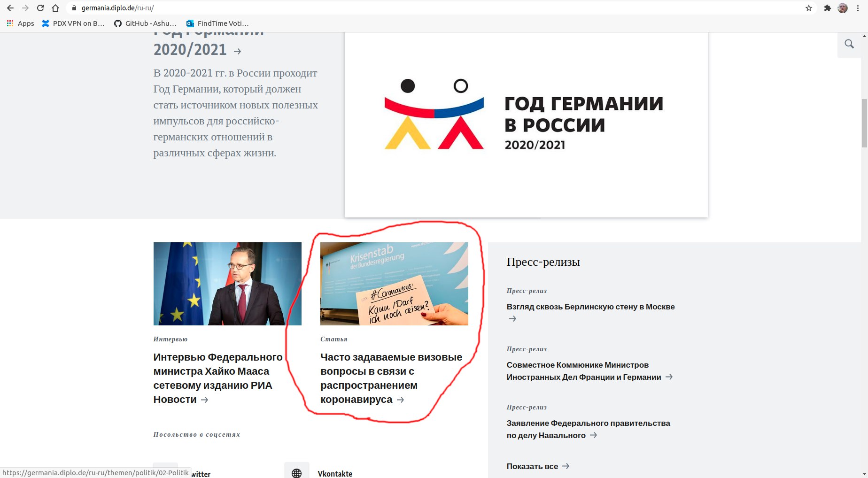Viewport: 868px width, 478px height.
Task: Click the globe icon beside Vkontakte
Action: [297, 472]
